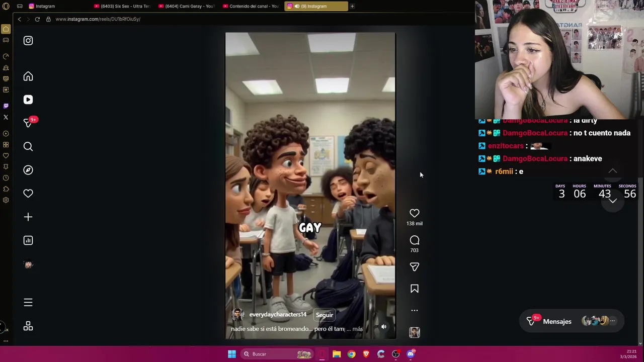Like the reel with heart icon

[x=415, y=213]
